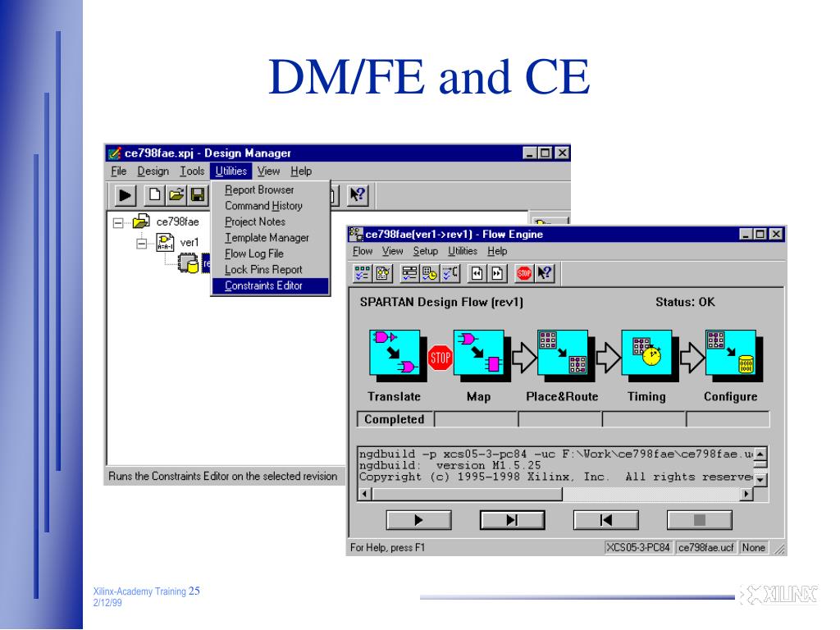Open Help menu in Design Manager
Viewport: 840px width, 630px height.
(301, 171)
